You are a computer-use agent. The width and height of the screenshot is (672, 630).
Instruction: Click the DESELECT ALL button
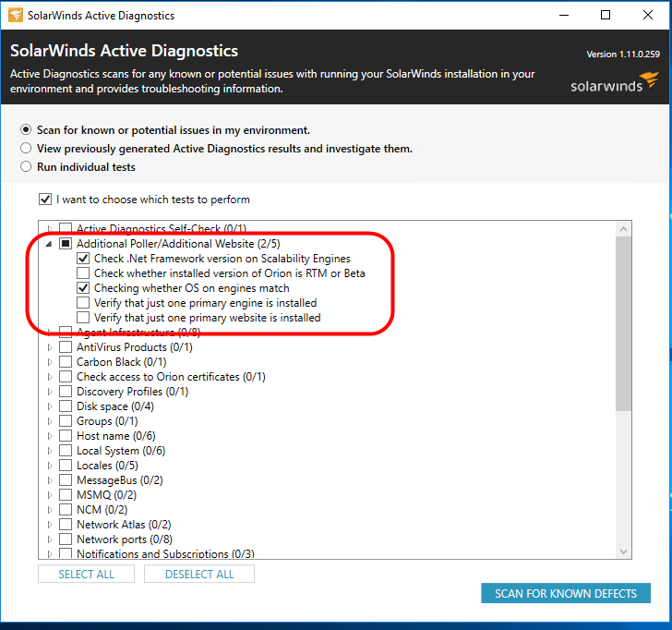point(199,575)
